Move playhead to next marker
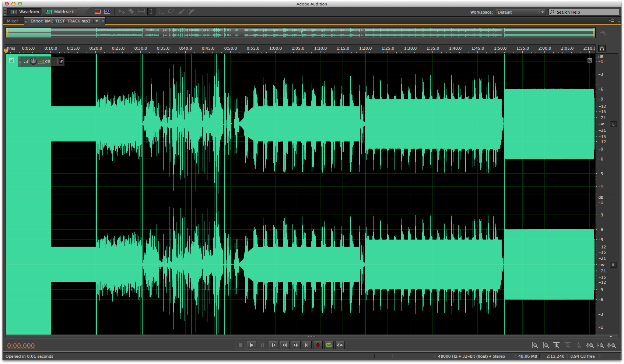This screenshot has width=624, height=364. pyautogui.click(x=307, y=345)
